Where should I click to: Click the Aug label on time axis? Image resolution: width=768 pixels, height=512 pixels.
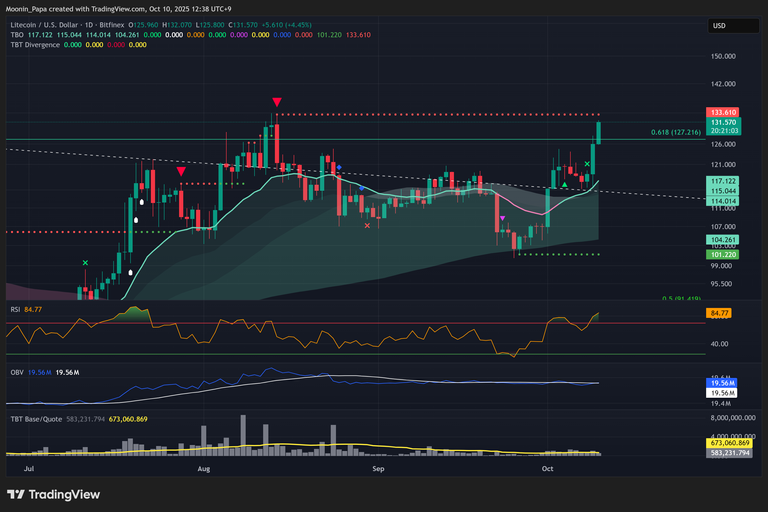coord(204,468)
